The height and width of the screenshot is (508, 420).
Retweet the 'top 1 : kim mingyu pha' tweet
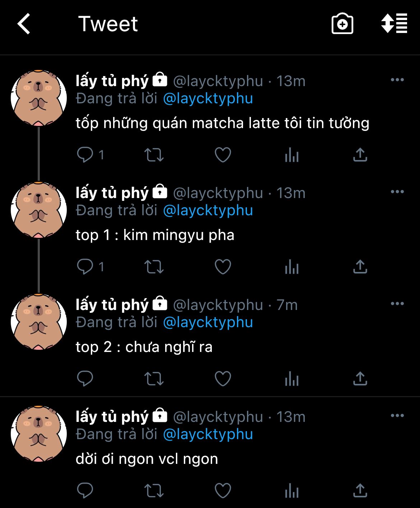[154, 267]
